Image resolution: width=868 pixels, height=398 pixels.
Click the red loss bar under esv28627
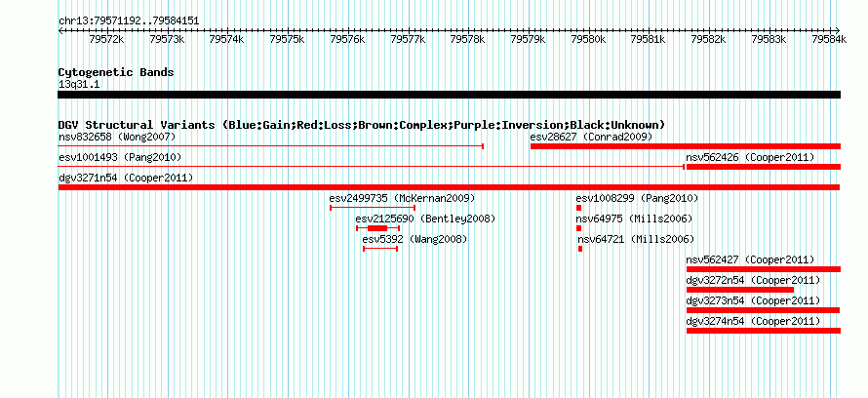pos(686,146)
